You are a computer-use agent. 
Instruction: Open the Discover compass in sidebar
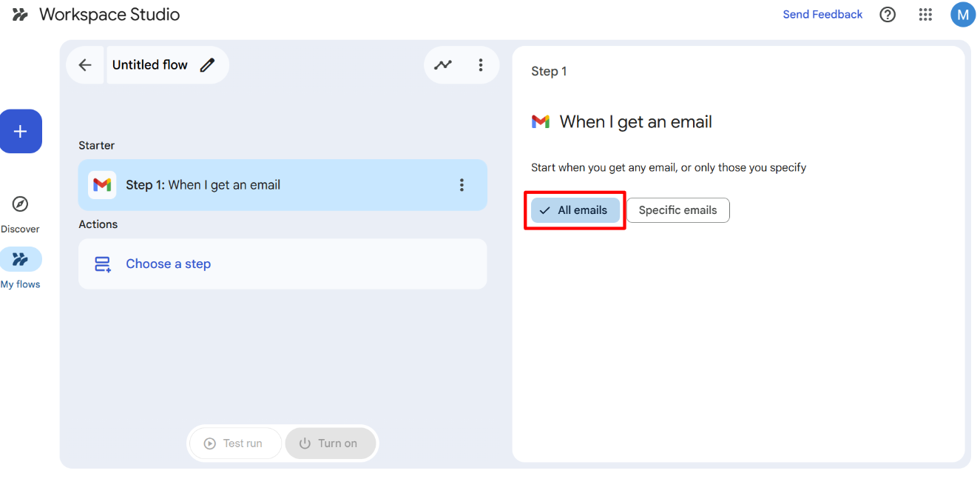(21, 204)
